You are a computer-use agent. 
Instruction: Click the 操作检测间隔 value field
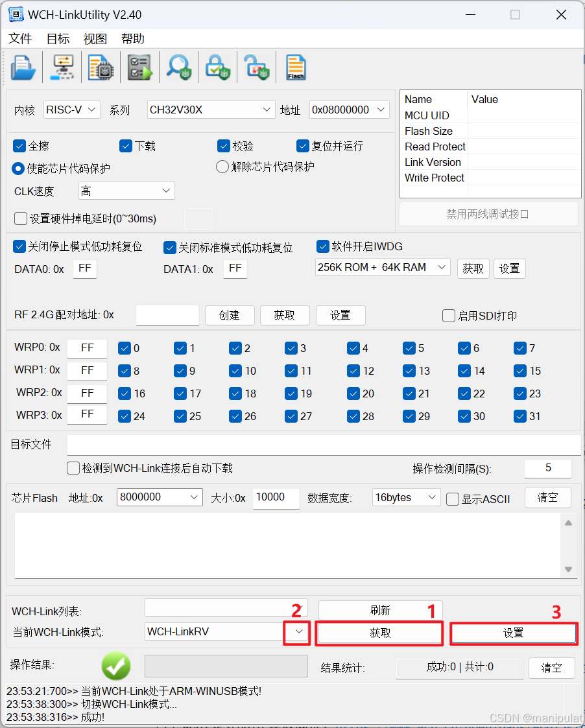[548, 468]
